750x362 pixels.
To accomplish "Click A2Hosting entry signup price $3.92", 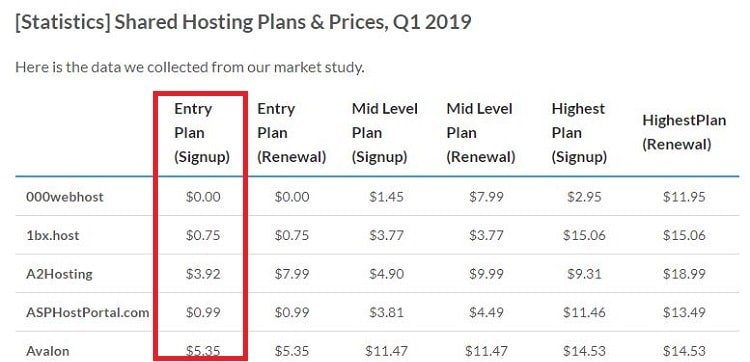I will 203,274.
